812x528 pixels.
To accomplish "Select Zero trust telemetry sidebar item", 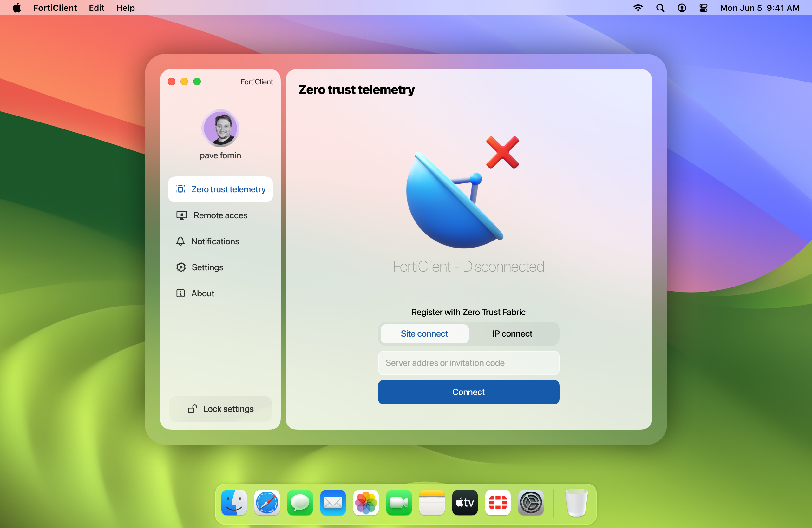I will pyautogui.click(x=220, y=189).
